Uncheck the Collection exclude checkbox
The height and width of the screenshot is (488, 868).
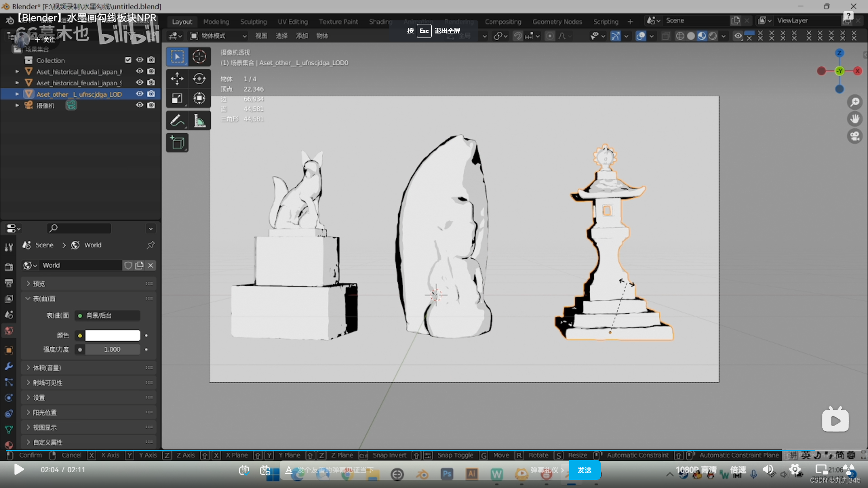(128, 60)
